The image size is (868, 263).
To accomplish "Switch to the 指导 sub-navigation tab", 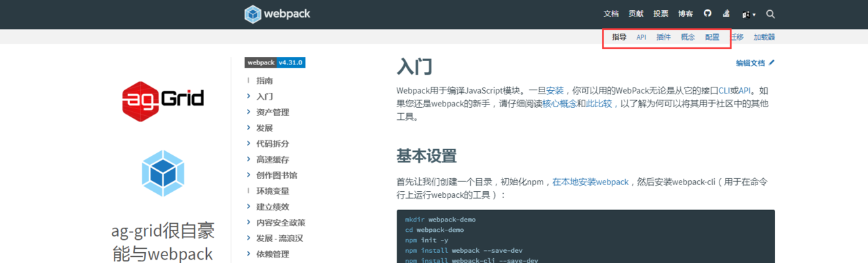I will (x=619, y=37).
